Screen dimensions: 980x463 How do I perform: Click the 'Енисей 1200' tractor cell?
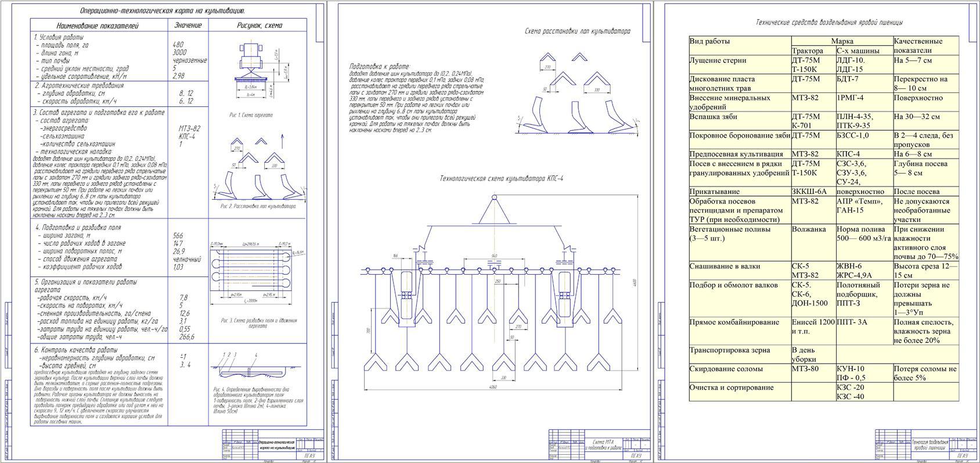pos(813,322)
